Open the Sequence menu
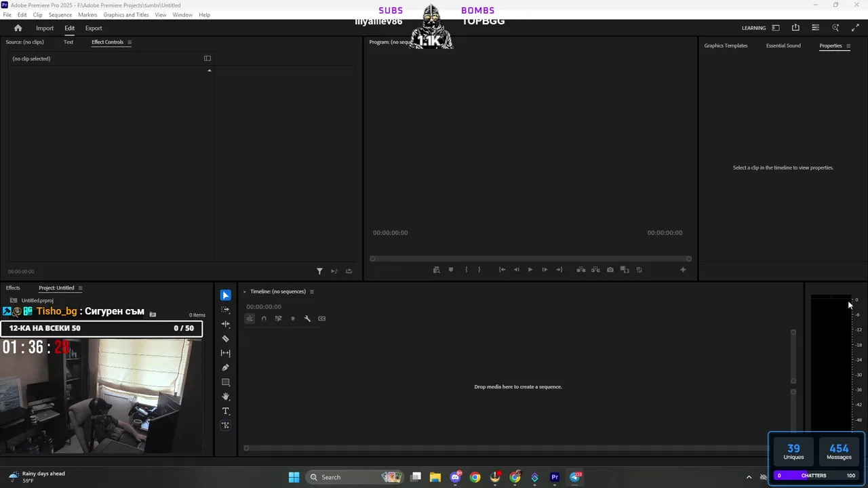The height and width of the screenshot is (488, 868). click(x=60, y=15)
